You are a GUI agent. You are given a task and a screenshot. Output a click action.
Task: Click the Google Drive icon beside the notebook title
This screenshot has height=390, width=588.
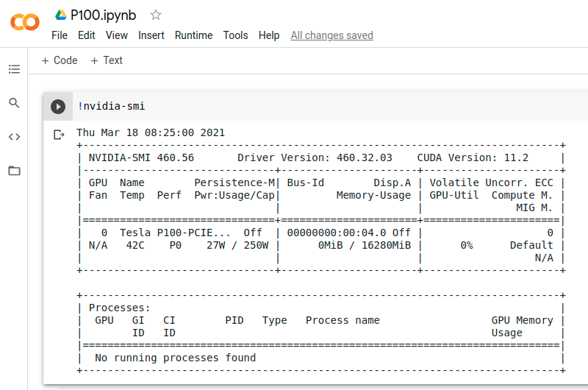(60, 15)
